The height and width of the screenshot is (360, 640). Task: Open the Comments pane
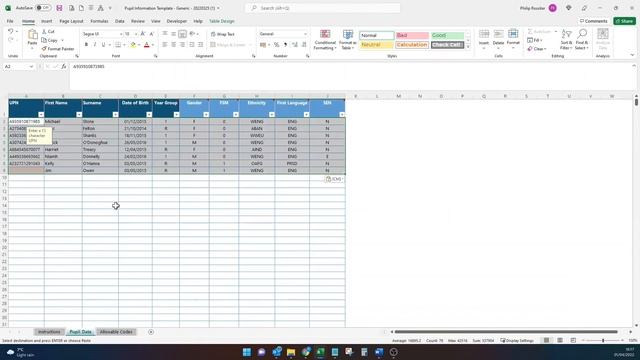pyautogui.click(x=593, y=21)
